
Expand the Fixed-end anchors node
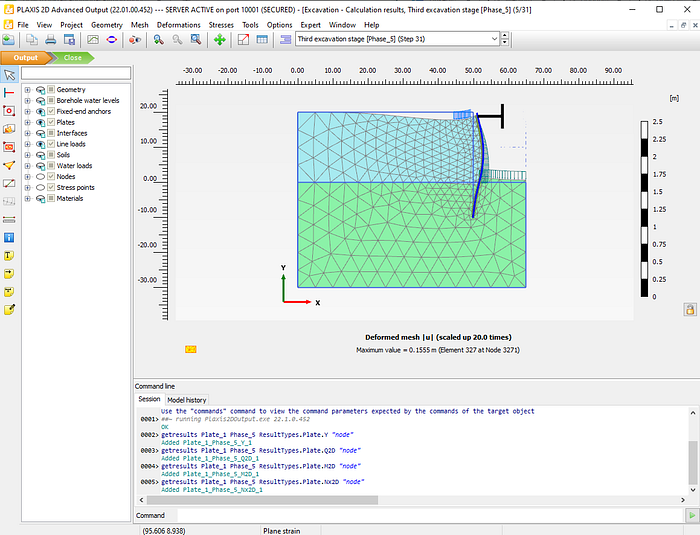[x=28, y=111]
